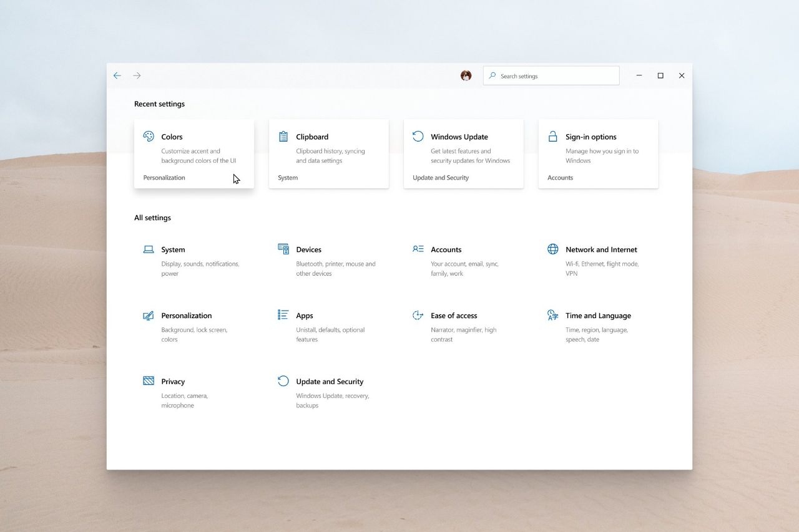Click the Devices icon
The image size is (799, 532).
pyautogui.click(x=283, y=249)
